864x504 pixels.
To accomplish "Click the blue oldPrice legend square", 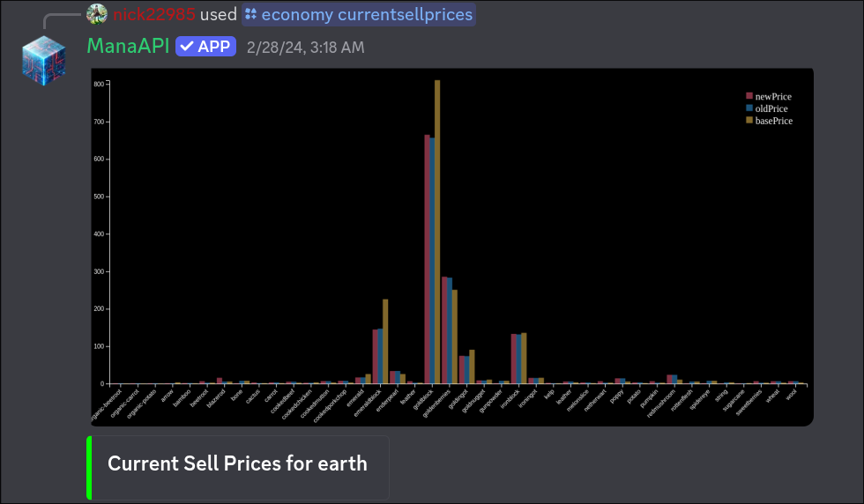I will pos(749,108).
